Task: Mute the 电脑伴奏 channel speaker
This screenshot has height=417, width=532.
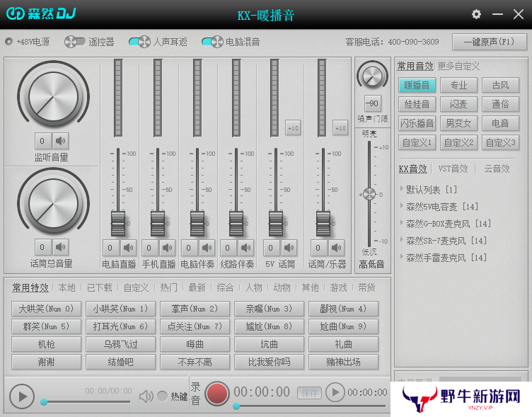Action: tap(207, 248)
